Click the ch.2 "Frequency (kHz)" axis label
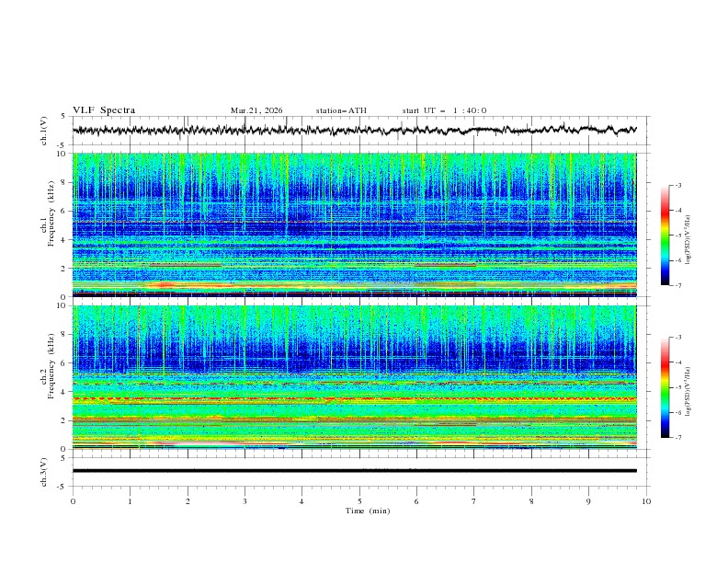 click(51, 366)
